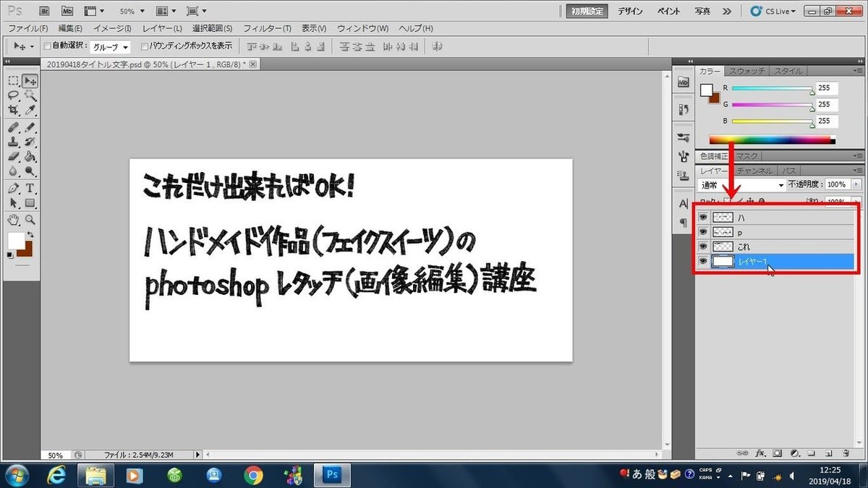Open the イメージ(I) menu
The width and height of the screenshot is (868, 488).
point(112,28)
